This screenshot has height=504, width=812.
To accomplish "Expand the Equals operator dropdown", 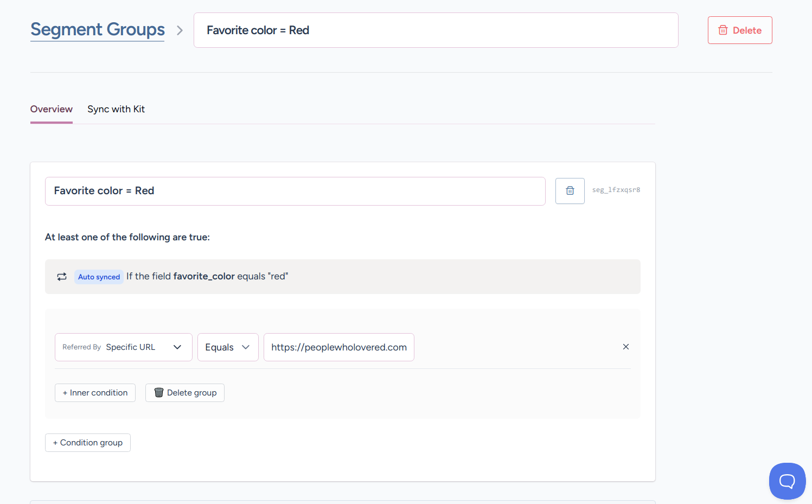I will point(227,347).
